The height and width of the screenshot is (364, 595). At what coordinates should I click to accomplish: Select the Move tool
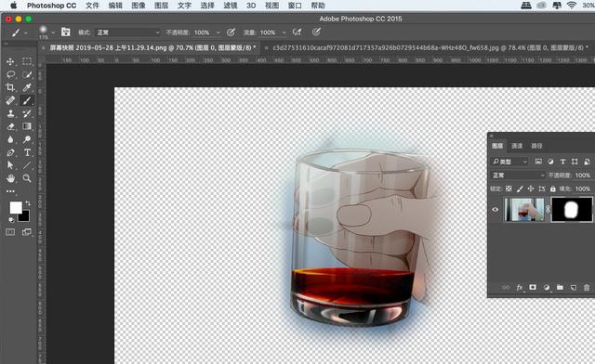click(x=10, y=61)
